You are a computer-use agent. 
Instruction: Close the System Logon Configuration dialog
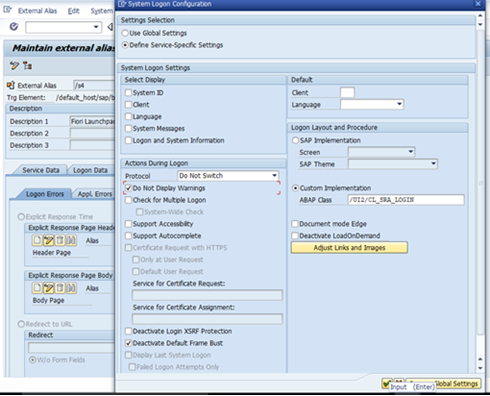478,4
